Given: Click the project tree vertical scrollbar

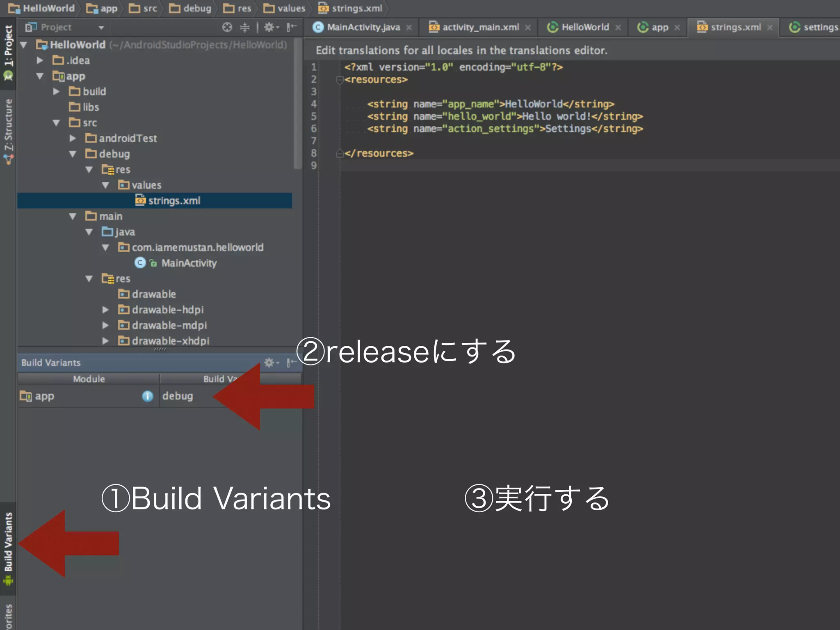Looking at the screenshot, I should 298,103.
